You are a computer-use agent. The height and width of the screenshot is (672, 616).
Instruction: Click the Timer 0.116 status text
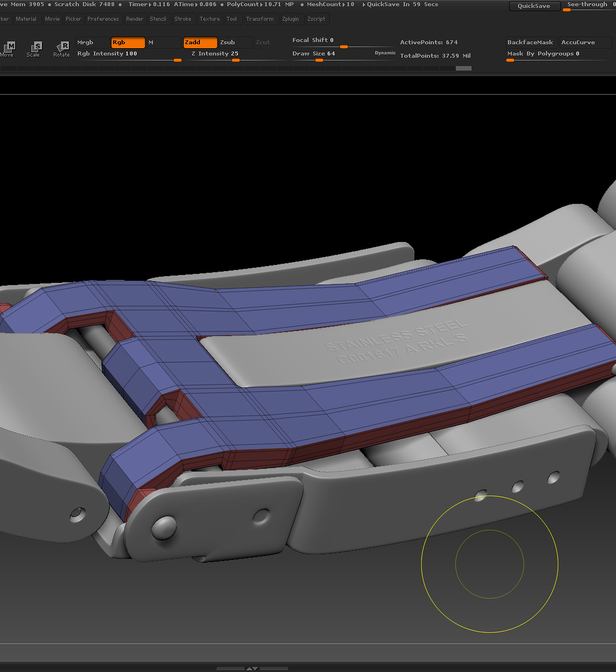tap(149, 4)
